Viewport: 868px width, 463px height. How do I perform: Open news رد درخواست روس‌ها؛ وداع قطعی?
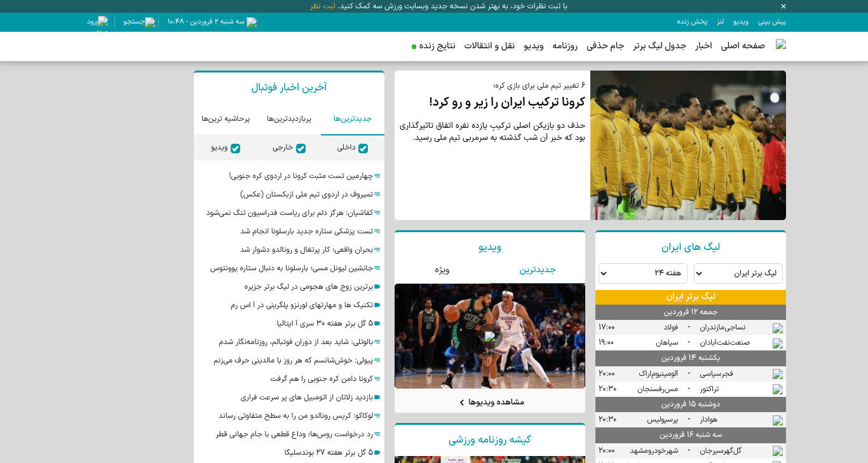(x=294, y=434)
